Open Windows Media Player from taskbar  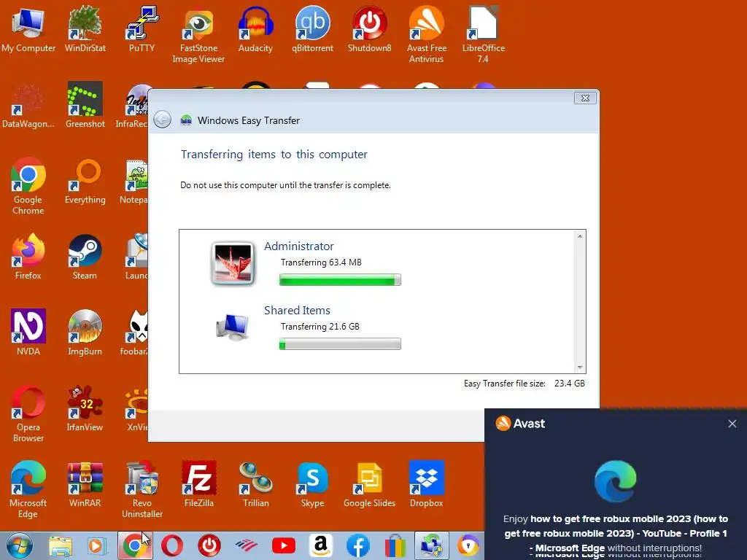[x=97, y=545]
